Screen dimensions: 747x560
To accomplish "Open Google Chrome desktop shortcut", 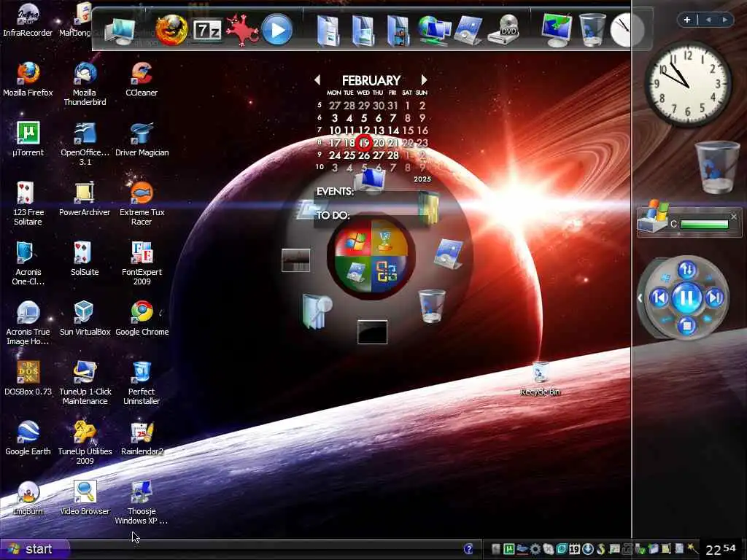I will point(142,318).
